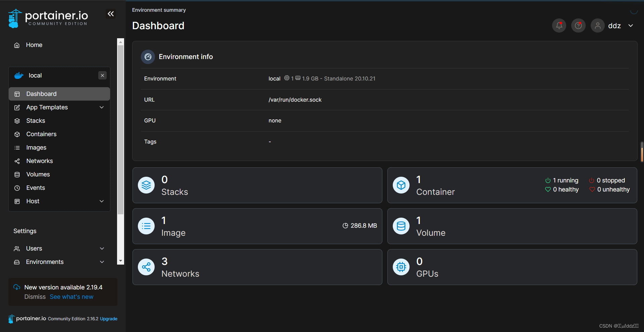Viewport: 644px width, 332px height.
Task: Open See what's new link
Action: [71, 297]
